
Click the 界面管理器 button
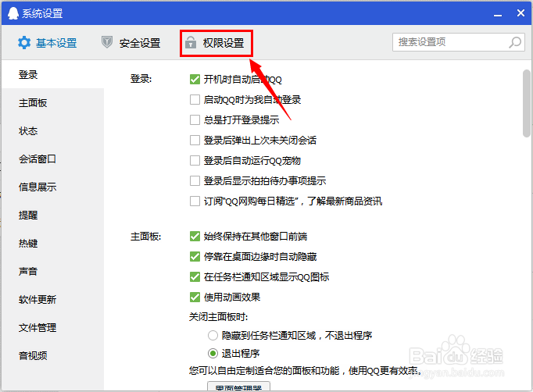[x=238, y=387]
